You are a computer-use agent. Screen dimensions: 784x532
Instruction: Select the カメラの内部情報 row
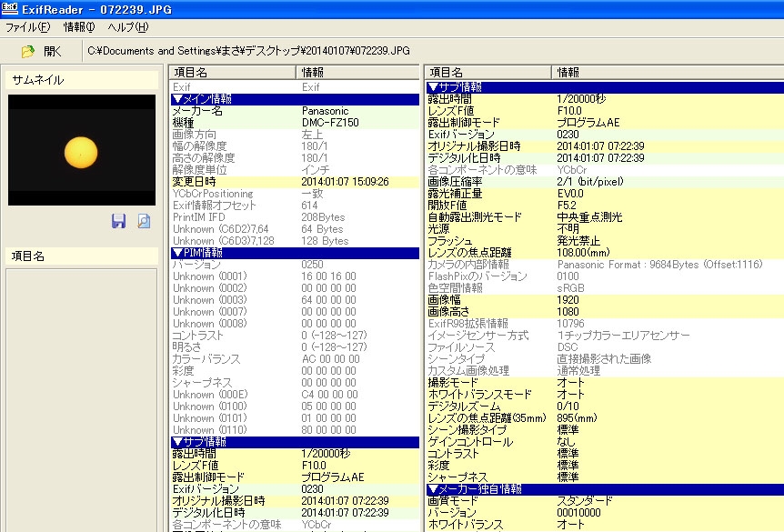click(605, 265)
